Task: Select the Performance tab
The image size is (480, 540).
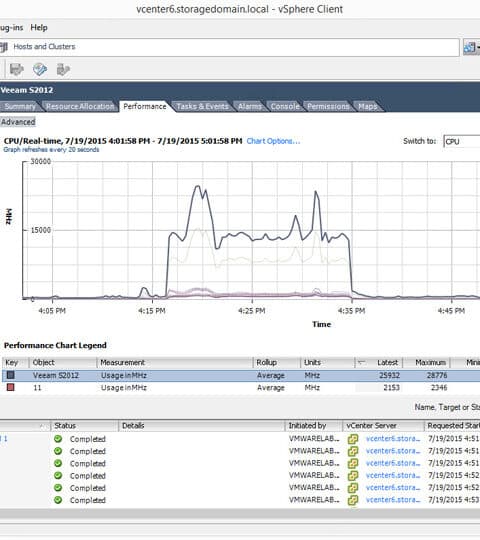Action: pos(145,106)
